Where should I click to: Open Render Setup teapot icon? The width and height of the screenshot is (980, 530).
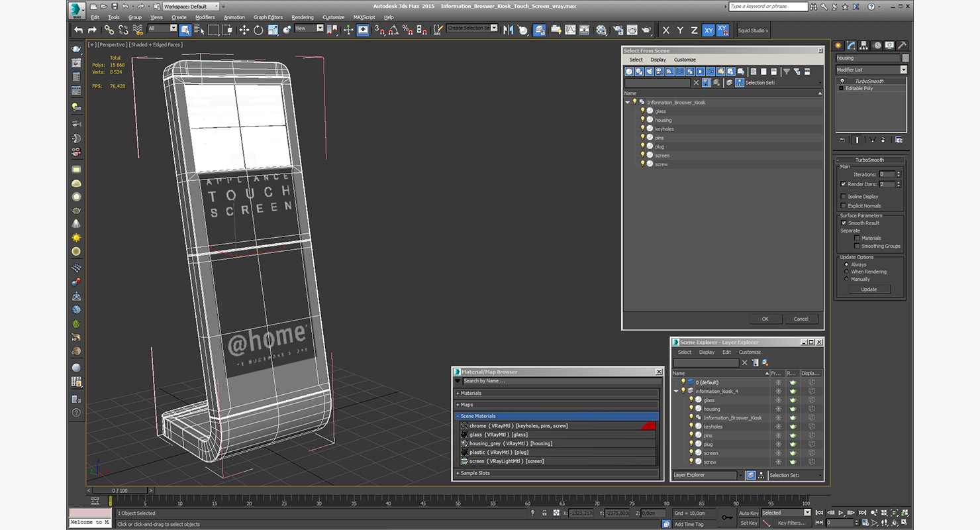[x=617, y=30]
